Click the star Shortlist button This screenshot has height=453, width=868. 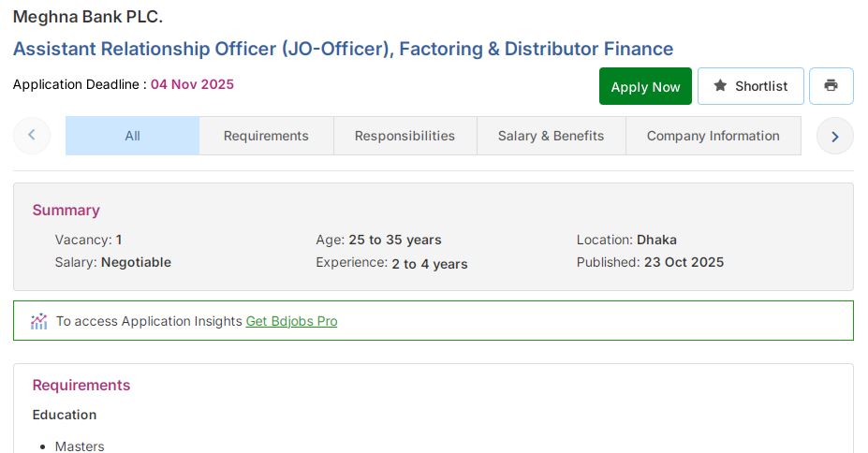click(x=750, y=86)
